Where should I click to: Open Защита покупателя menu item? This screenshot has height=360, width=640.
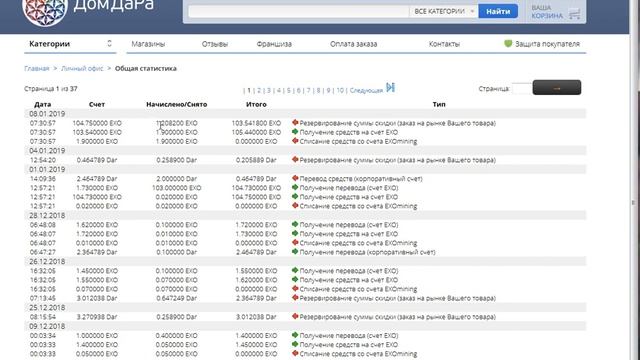pos(547,44)
